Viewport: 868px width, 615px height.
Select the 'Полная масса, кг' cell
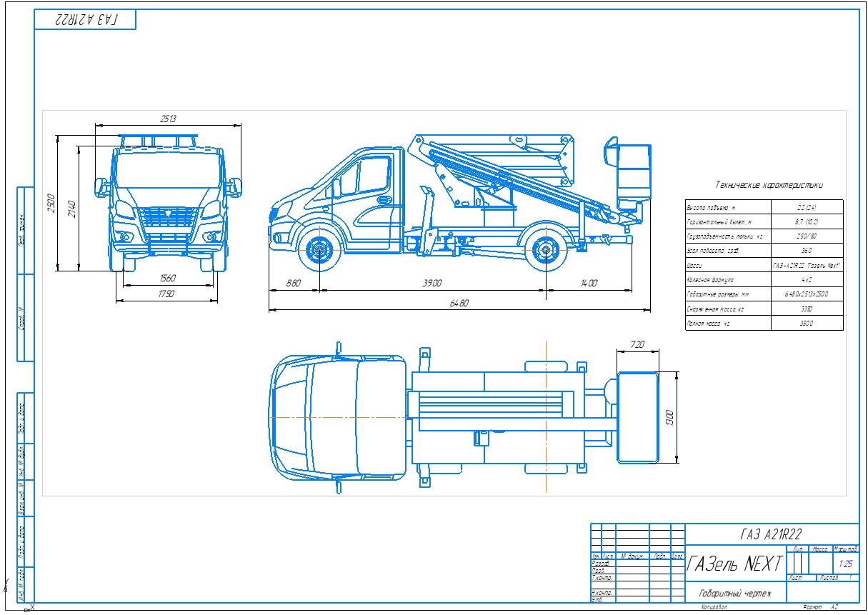[729, 324]
